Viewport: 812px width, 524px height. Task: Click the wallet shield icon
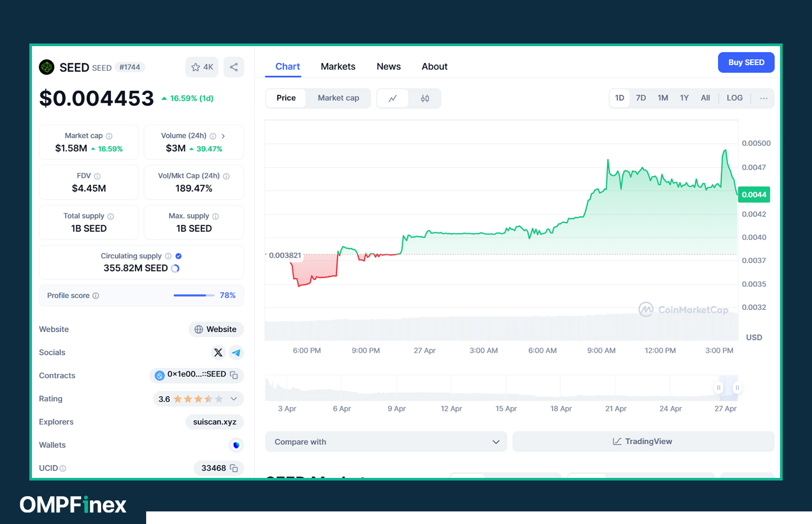[x=236, y=445]
